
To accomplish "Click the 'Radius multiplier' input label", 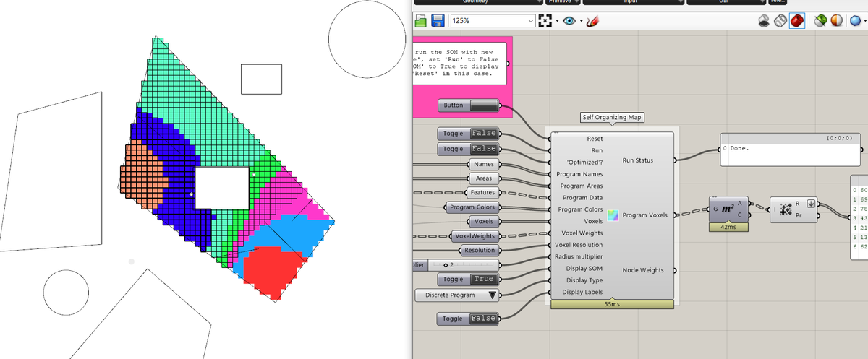I will tap(579, 256).
